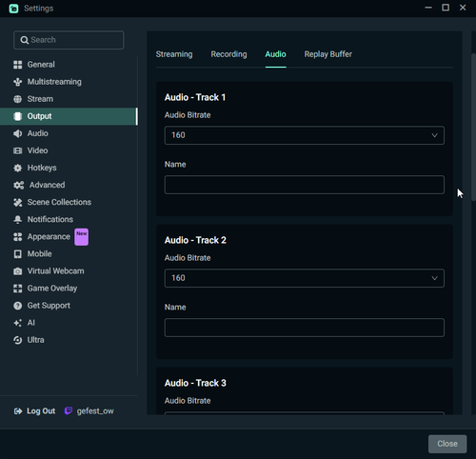Click the Stream globe icon
476x459 pixels.
click(18, 99)
